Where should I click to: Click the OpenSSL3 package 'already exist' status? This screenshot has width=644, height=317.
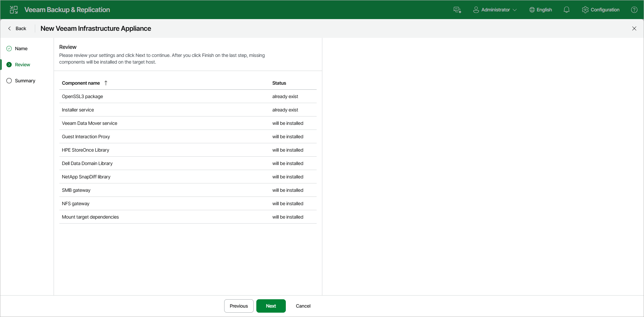click(x=285, y=96)
